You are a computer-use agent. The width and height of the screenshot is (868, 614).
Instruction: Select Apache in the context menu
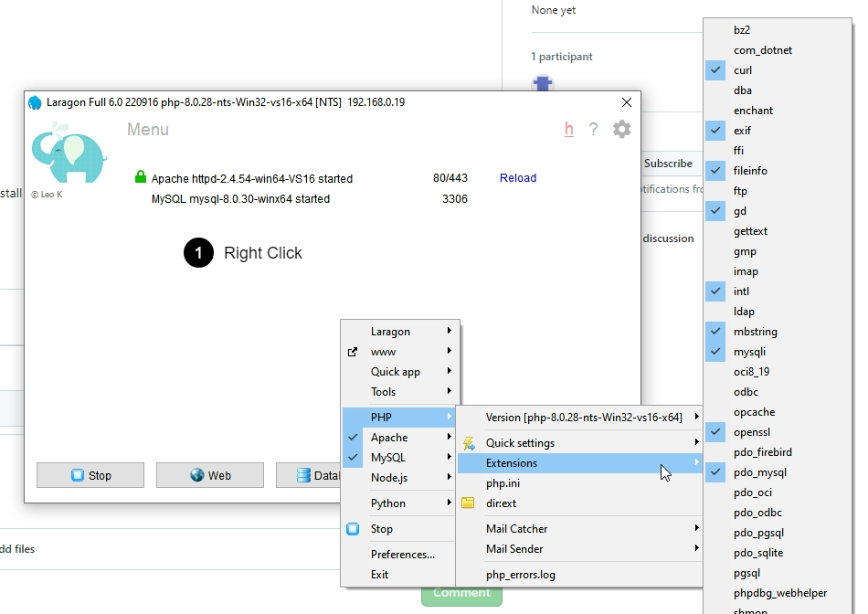400,438
